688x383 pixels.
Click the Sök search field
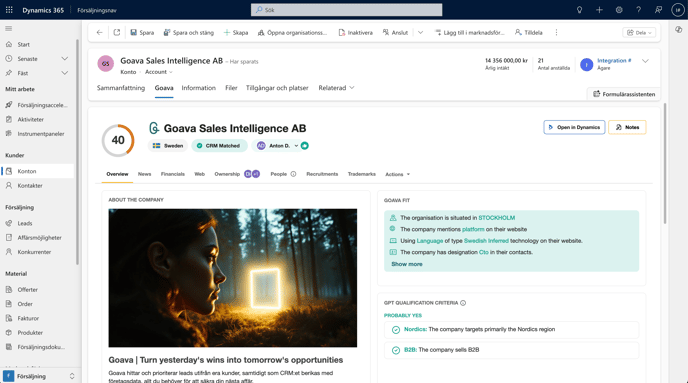tap(347, 10)
